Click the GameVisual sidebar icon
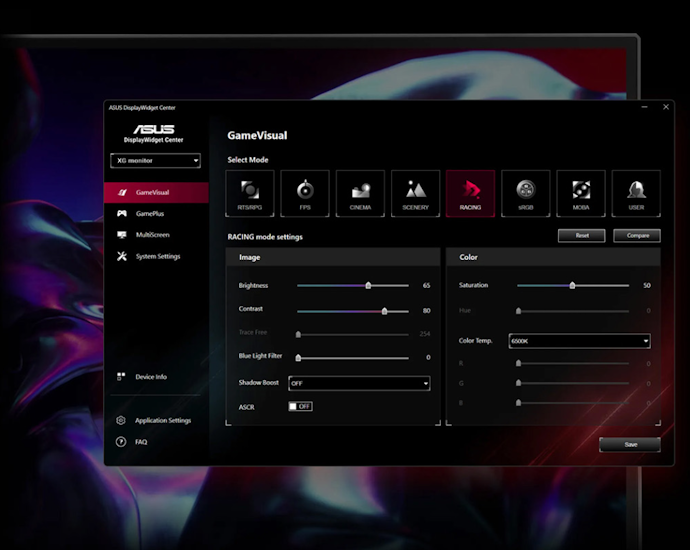 click(122, 192)
